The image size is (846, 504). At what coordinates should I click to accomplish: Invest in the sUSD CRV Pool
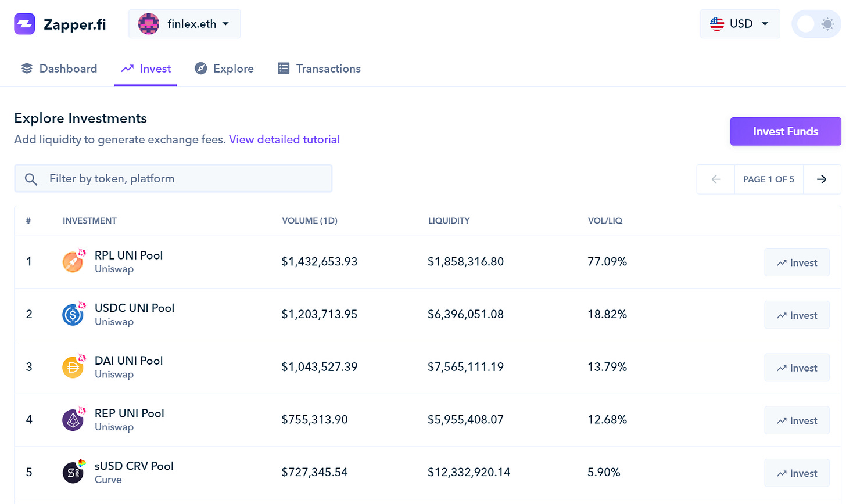pos(797,473)
